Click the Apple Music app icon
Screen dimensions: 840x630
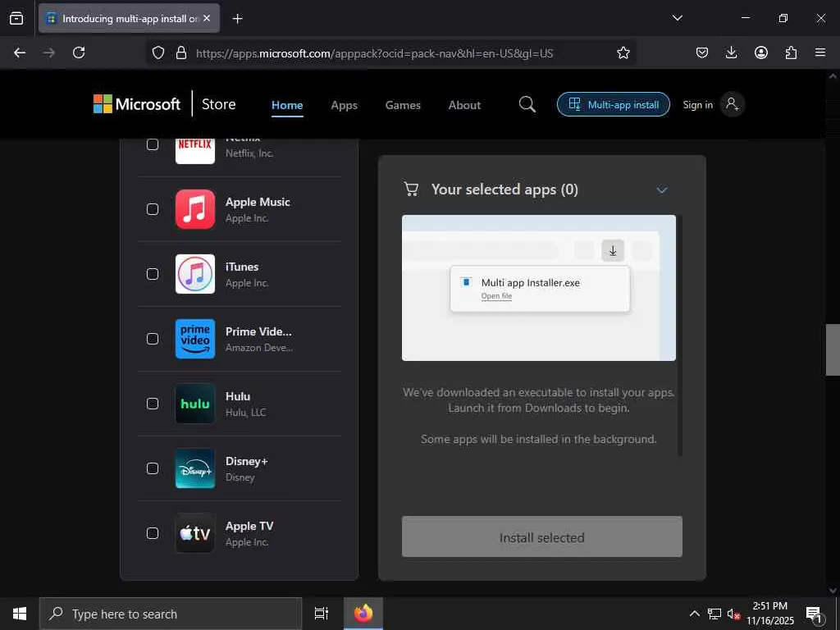(195, 209)
